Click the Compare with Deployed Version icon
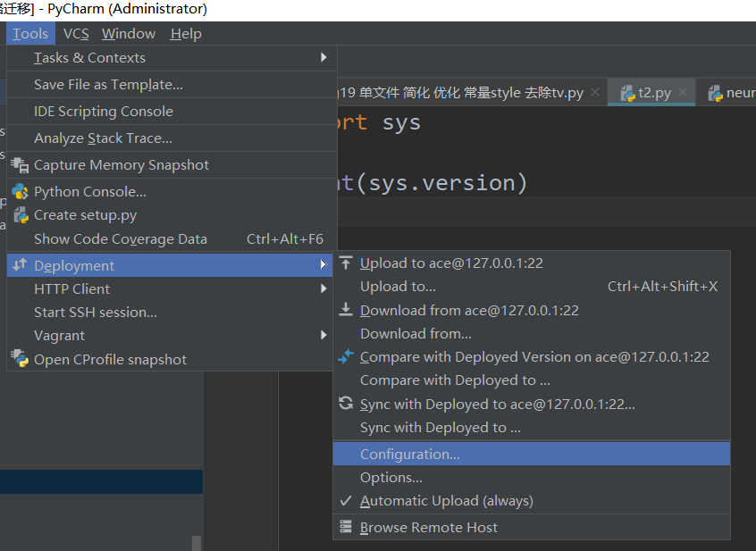This screenshot has width=756, height=551. pos(347,356)
